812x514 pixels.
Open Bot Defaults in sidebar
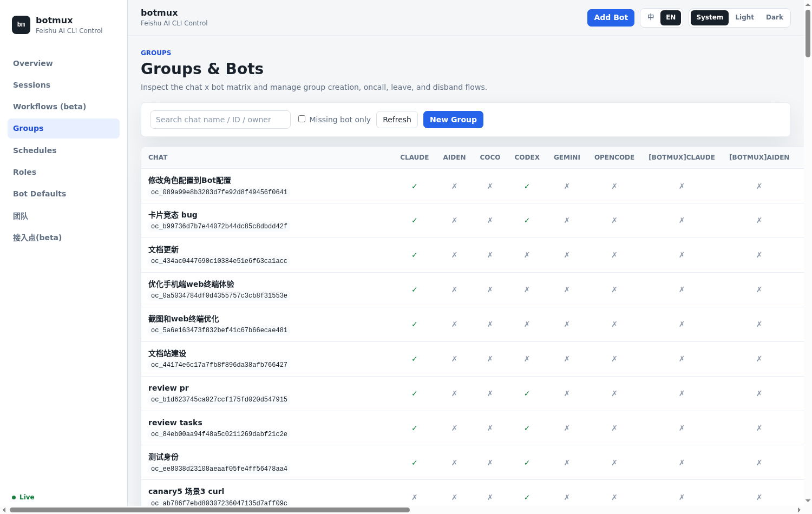[x=64, y=194]
